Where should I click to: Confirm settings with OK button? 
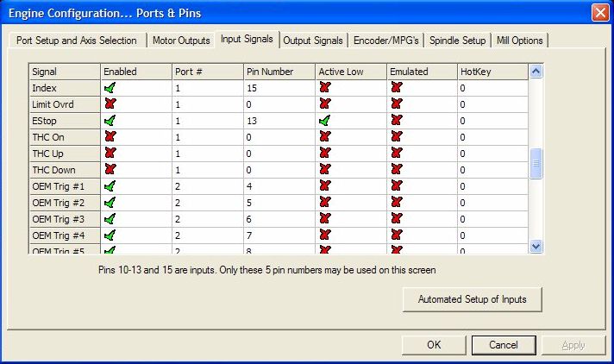pyautogui.click(x=434, y=345)
